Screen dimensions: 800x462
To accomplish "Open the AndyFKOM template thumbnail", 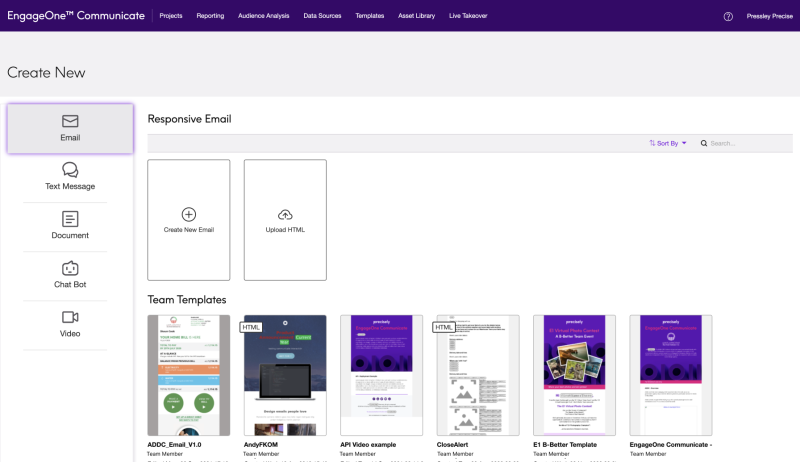I will click(285, 375).
